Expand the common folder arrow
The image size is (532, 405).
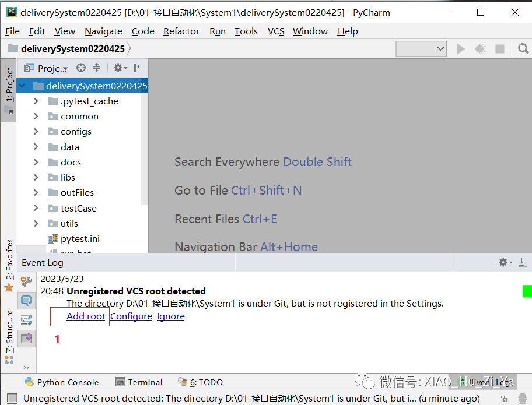click(36, 116)
